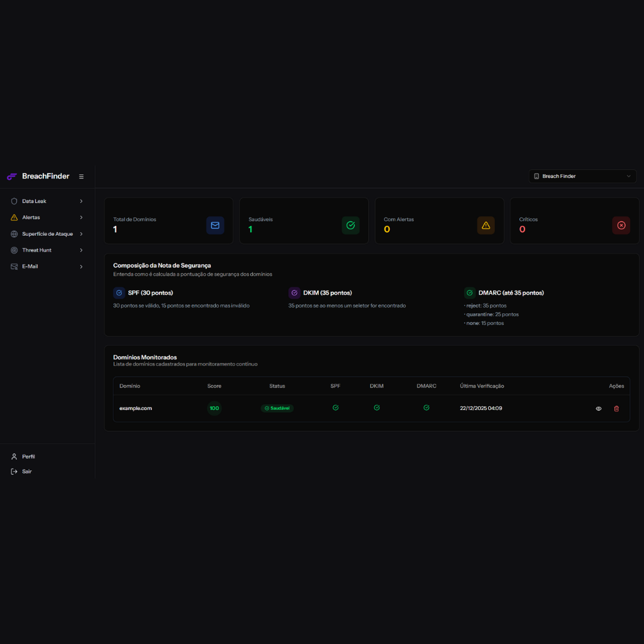Click the red X icon in Críticos card

pos(621,225)
